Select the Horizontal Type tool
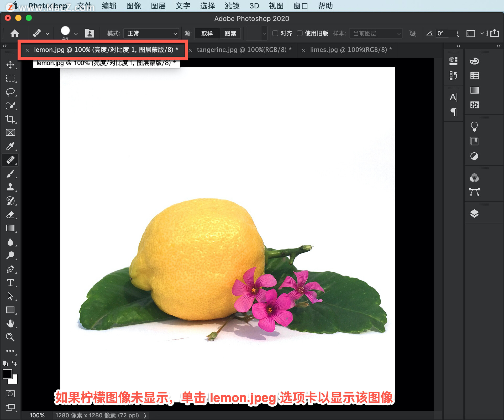The image size is (504, 420). coord(10,283)
